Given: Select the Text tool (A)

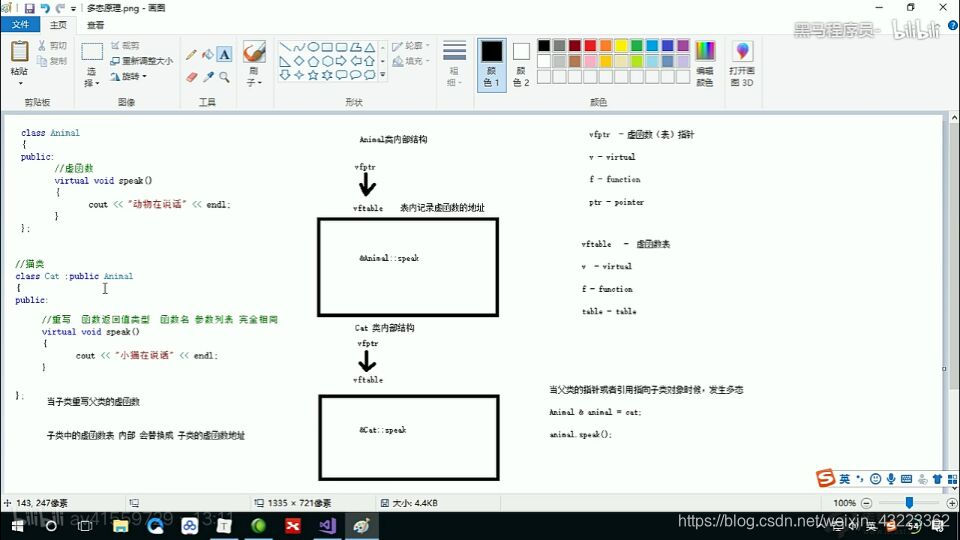Looking at the screenshot, I should tap(225, 54).
